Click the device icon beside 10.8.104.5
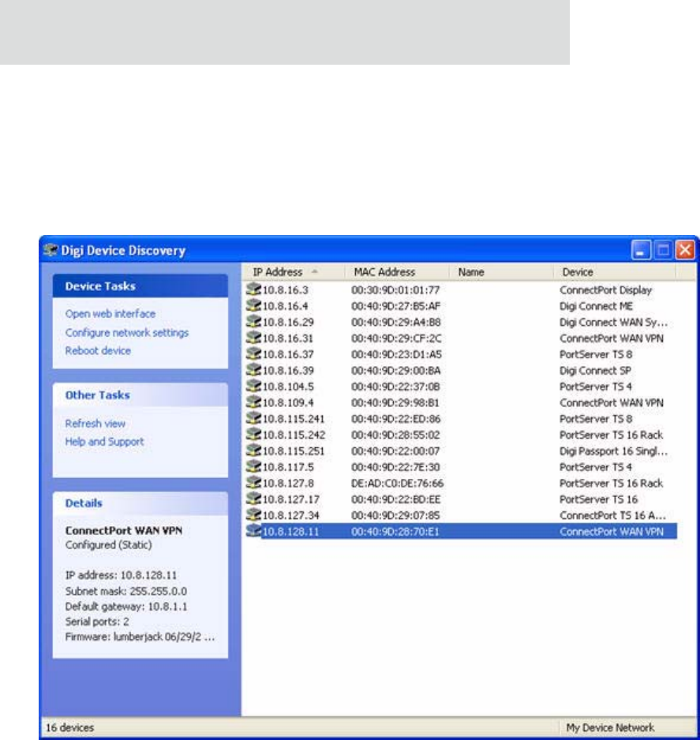 pos(254,386)
